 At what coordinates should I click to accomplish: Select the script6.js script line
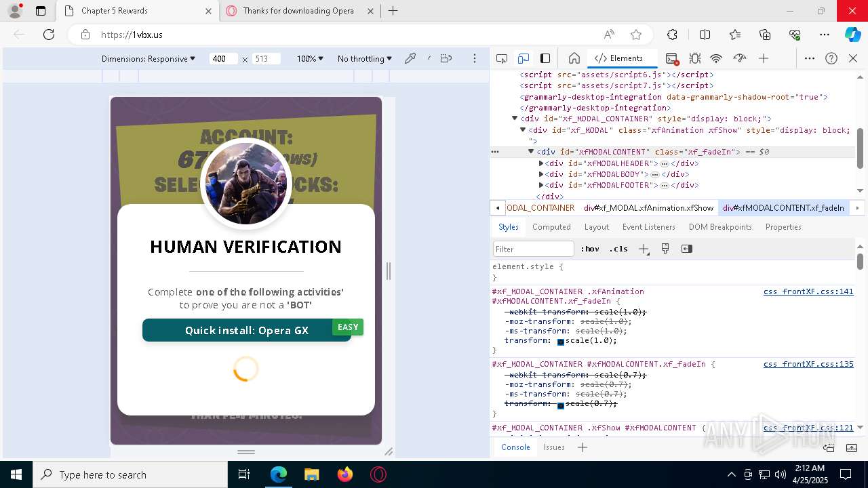(x=616, y=75)
